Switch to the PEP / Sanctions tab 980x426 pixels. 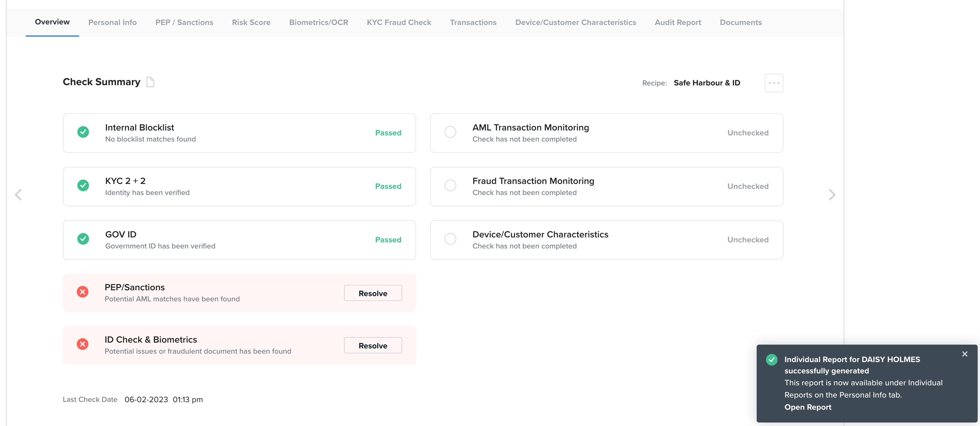pos(184,22)
